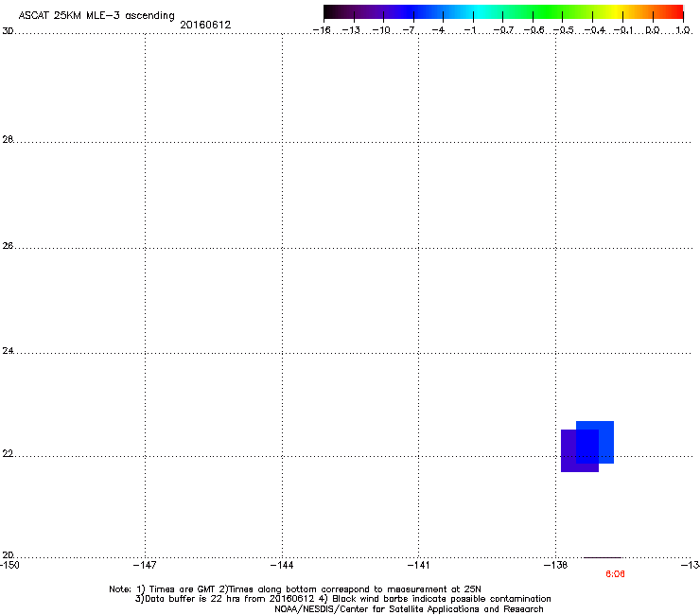Click the color scale value -10
Image resolution: width=700 pixels, height=615 pixels.
pyautogui.click(x=381, y=30)
